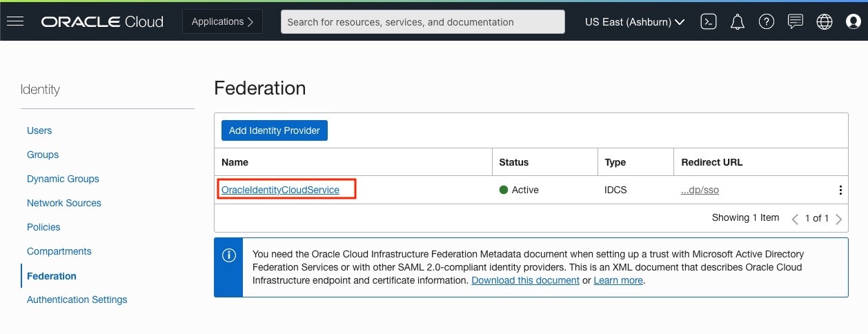
Task: Open the notifications bell
Action: pos(737,21)
